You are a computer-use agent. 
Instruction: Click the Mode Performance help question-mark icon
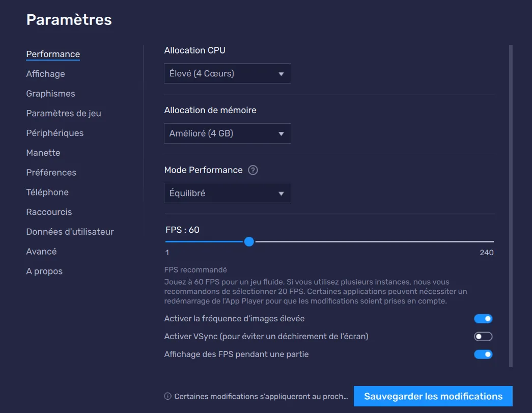click(253, 170)
